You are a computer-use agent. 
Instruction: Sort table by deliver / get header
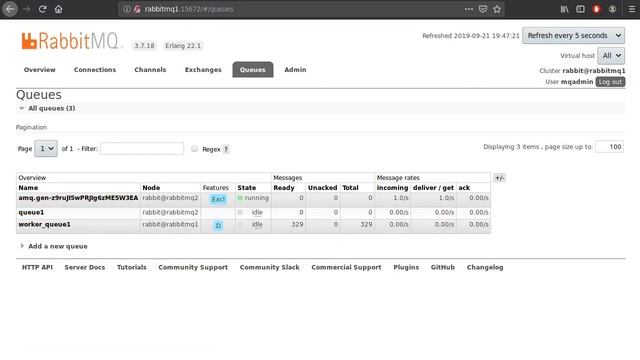coord(433,188)
